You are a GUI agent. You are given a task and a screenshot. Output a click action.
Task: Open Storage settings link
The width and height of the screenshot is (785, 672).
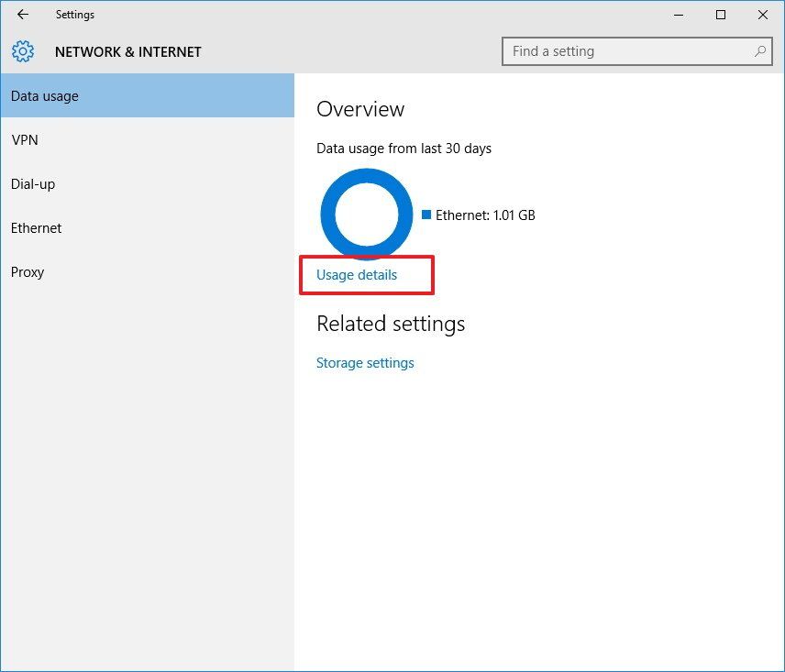pyautogui.click(x=365, y=362)
